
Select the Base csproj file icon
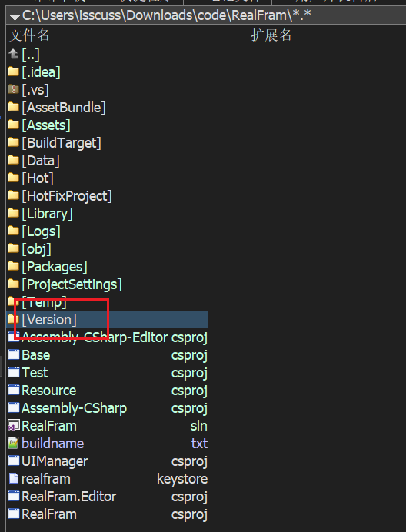pyautogui.click(x=14, y=355)
